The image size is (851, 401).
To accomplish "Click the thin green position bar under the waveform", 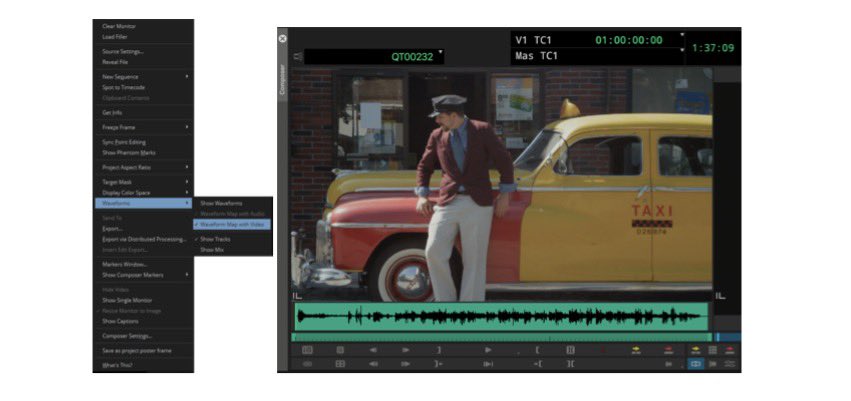I will tap(501, 337).
